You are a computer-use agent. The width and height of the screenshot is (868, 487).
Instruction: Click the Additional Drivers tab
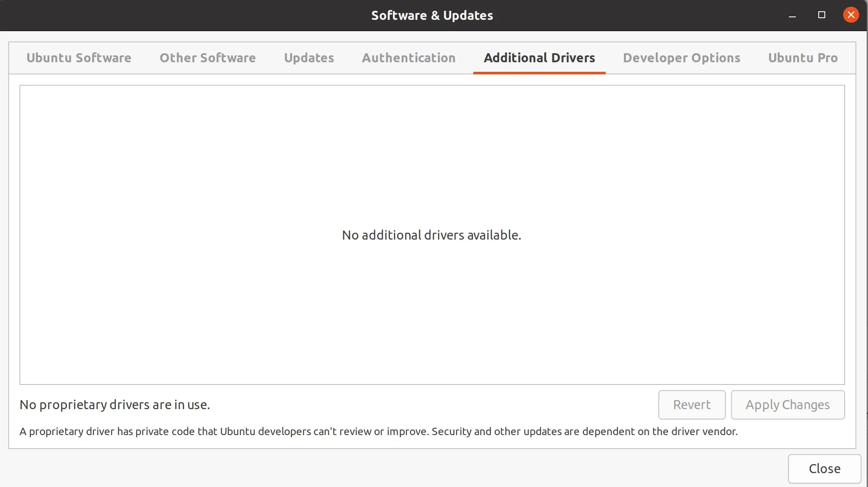pos(539,58)
